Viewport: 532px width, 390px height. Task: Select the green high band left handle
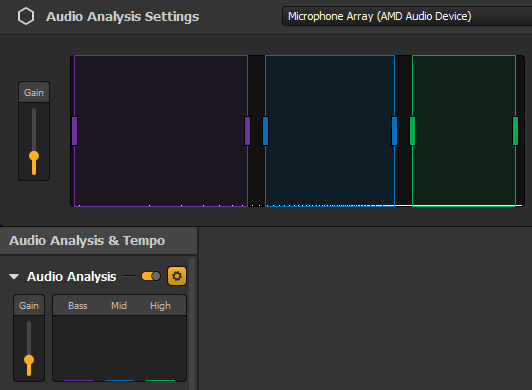coord(413,131)
